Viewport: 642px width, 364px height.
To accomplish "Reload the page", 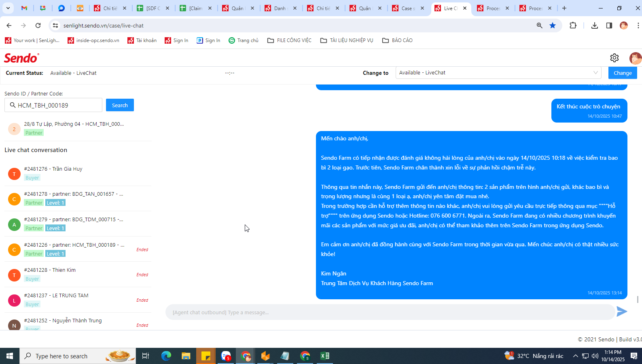I will click(x=38, y=25).
